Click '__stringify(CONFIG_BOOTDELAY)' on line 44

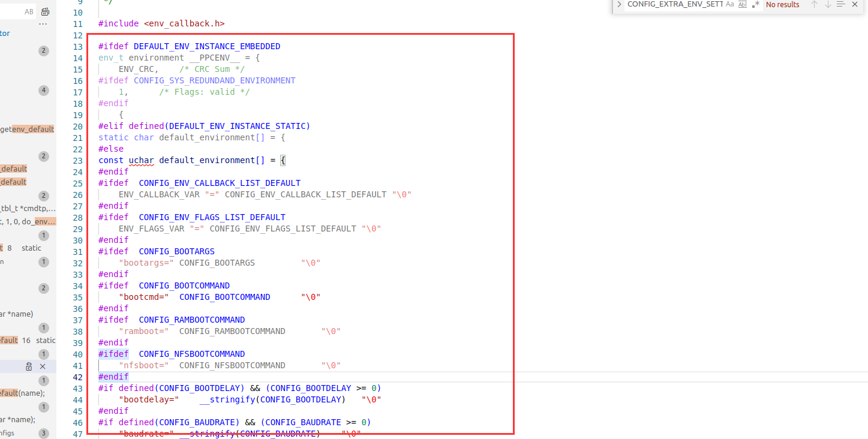272,400
